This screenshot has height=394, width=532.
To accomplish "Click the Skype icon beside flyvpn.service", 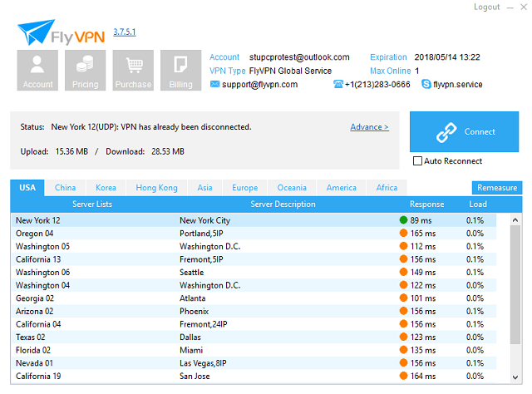I will (x=426, y=84).
